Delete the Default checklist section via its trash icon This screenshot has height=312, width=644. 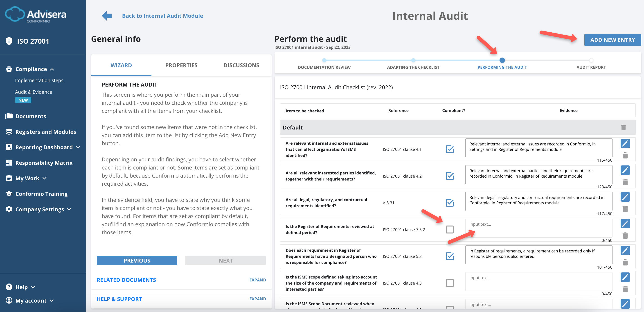click(x=623, y=127)
